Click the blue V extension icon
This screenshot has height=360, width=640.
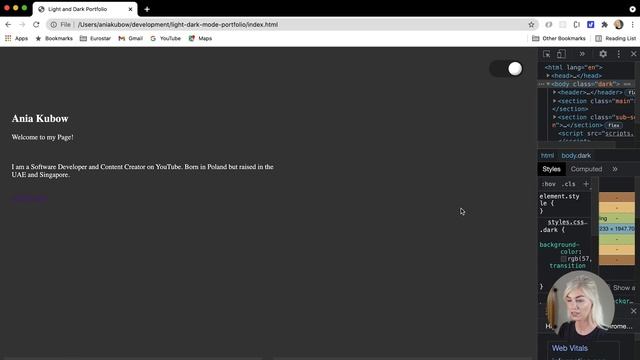(x=591, y=24)
